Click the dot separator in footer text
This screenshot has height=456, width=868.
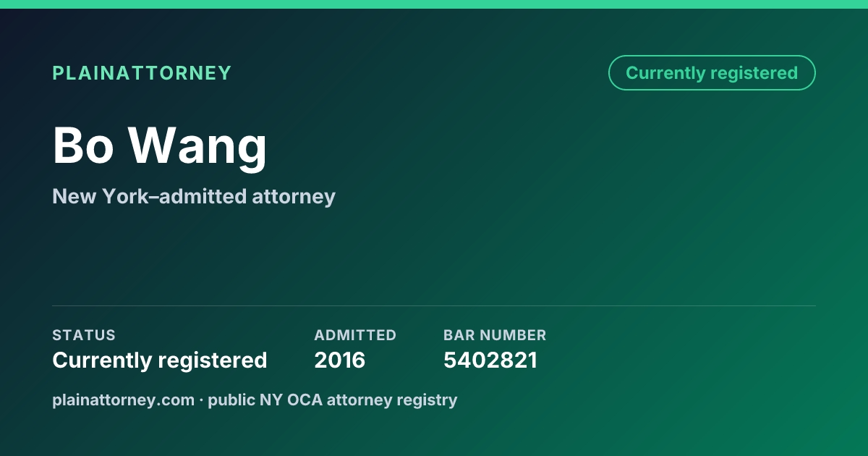point(202,400)
